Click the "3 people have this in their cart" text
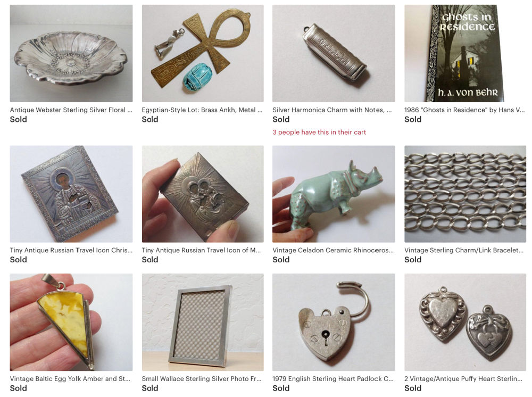 [x=319, y=133]
